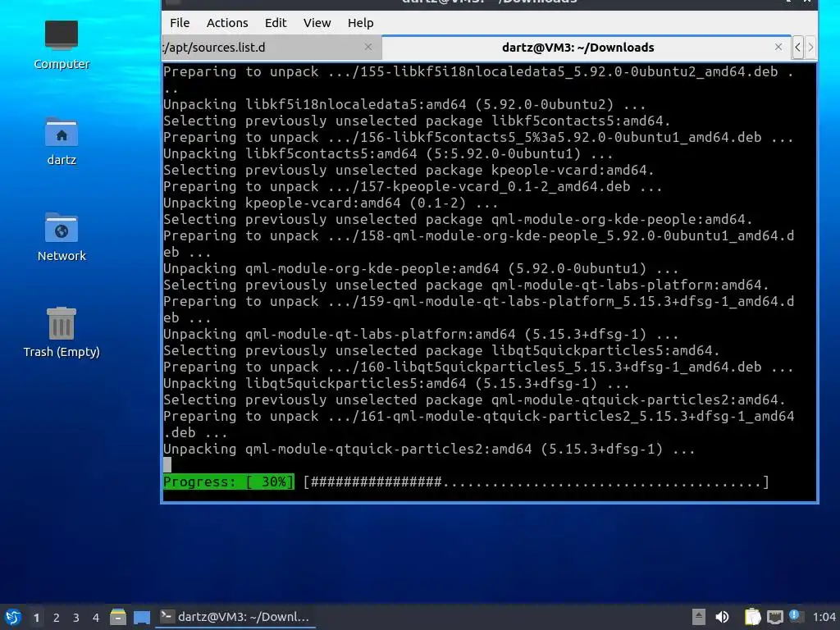Open the clipboard manager tray icon
The width and height of the screenshot is (840, 630).
point(753,617)
